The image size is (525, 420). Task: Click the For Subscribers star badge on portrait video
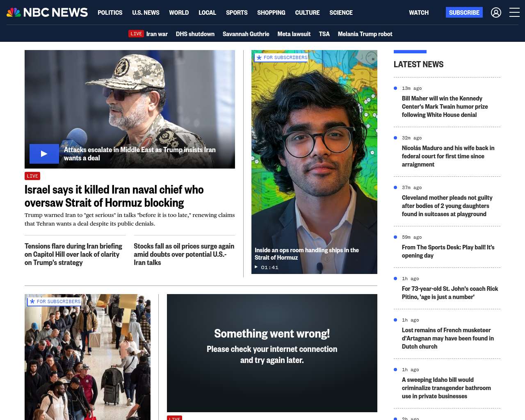click(x=281, y=58)
